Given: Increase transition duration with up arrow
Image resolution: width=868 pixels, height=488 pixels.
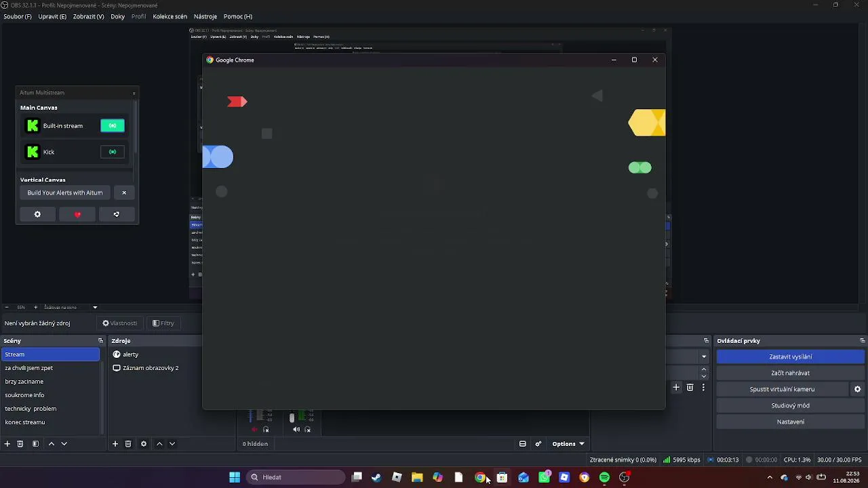Looking at the screenshot, I should click(x=704, y=369).
